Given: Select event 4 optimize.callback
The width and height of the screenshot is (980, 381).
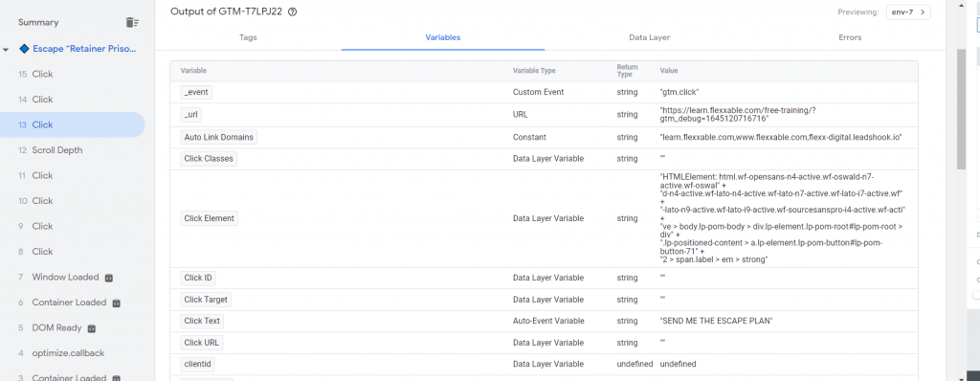Looking at the screenshot, I should pos(73,353).
